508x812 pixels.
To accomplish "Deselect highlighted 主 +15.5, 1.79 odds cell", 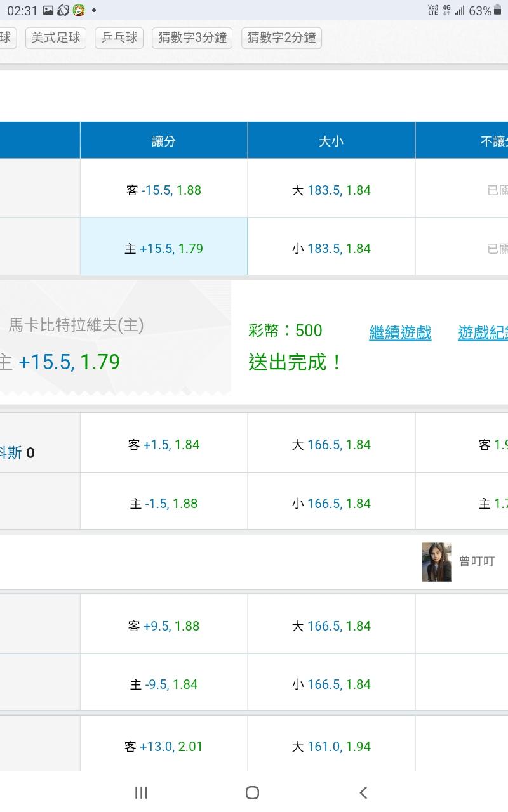I will tap(164, 249).
